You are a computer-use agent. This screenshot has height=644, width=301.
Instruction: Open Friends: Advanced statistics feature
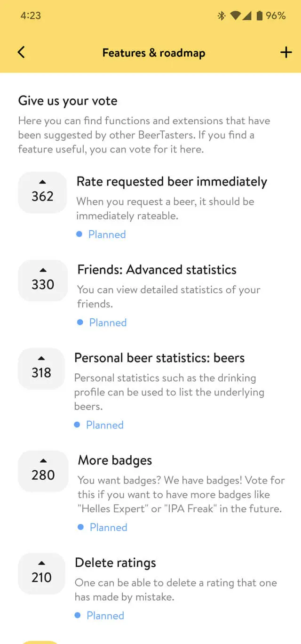[x=157, y=270]
